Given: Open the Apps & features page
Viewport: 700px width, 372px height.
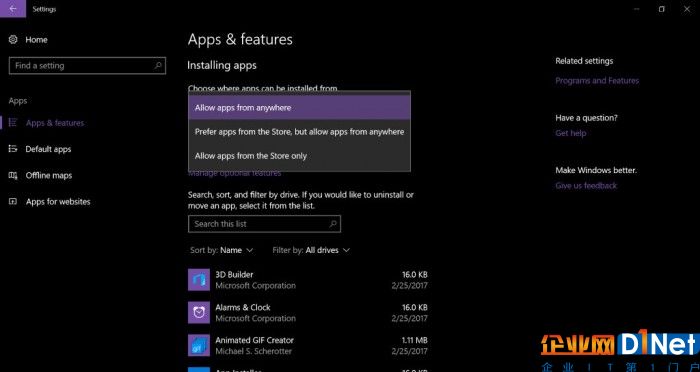Looking at the screenshot, I should coord(55,123).
